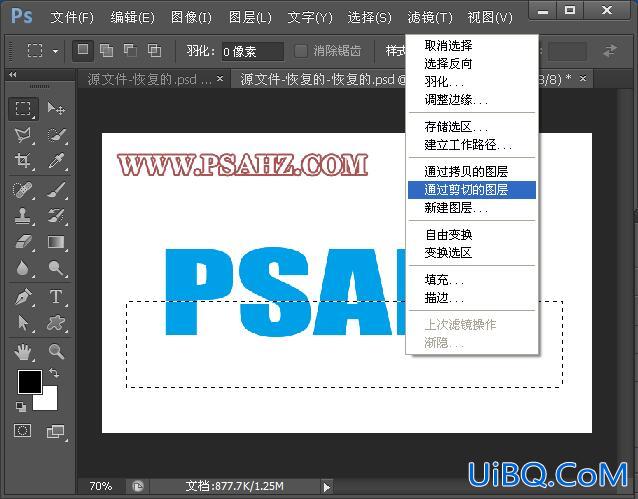Activate the Hand tool

pyautogui.click(x=23, y=351)
